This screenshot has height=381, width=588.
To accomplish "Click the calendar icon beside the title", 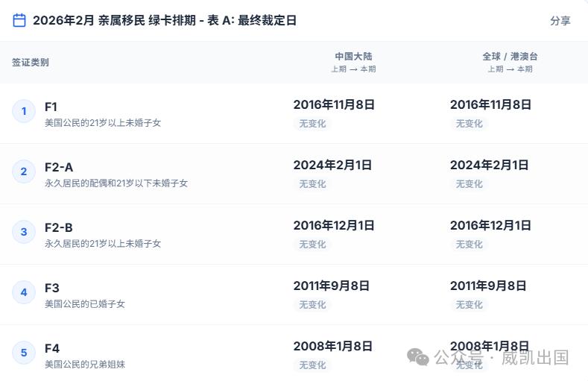I will click(19, 20).
